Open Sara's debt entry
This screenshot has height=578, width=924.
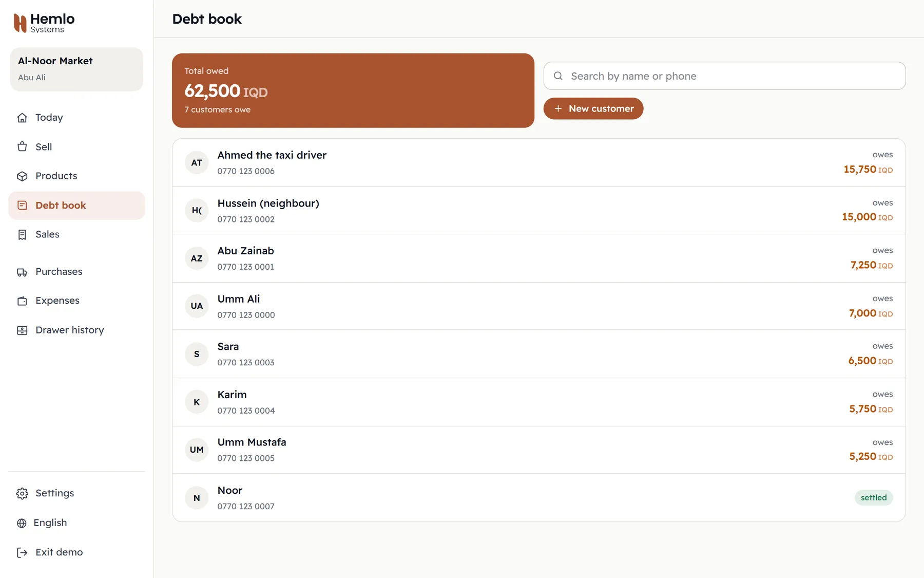[x=538, y=354]
